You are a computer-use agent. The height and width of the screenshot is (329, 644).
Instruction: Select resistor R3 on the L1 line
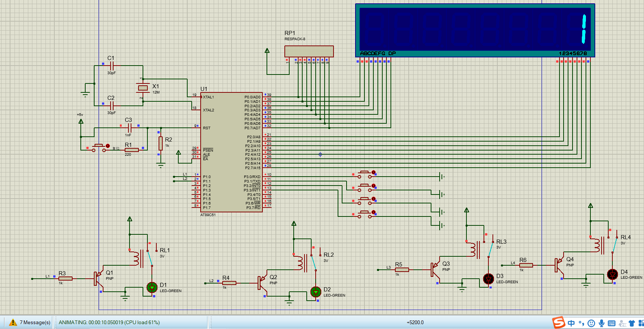click(x=65, y=278)
